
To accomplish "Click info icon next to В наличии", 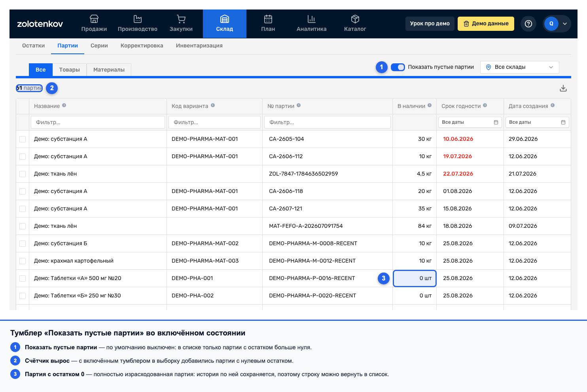I will click(430, 106).
